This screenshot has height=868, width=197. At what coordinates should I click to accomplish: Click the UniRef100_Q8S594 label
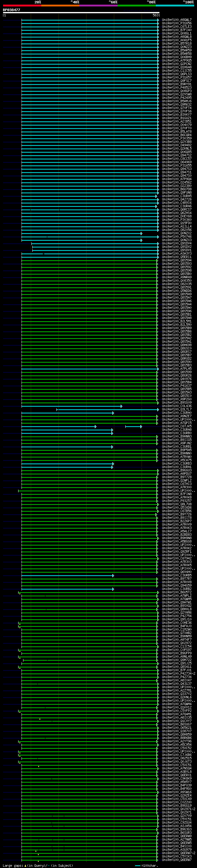pos(177,260)
